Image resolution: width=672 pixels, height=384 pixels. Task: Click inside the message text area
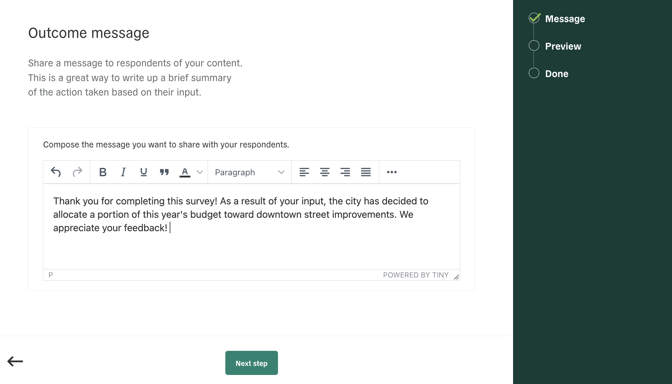(x=252, y=227)
